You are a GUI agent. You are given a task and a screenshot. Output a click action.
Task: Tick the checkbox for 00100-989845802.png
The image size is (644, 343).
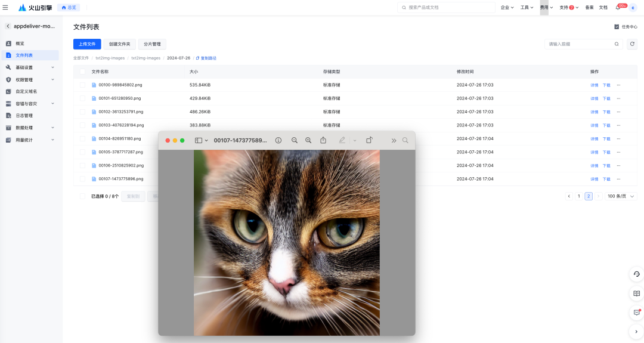point(82,85)
